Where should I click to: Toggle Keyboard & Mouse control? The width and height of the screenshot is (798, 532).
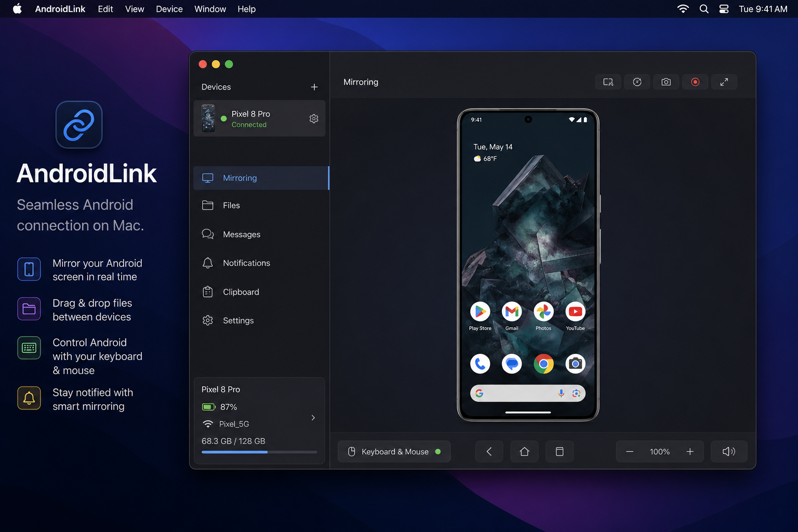pyautogui.click(x=394, y=451)
